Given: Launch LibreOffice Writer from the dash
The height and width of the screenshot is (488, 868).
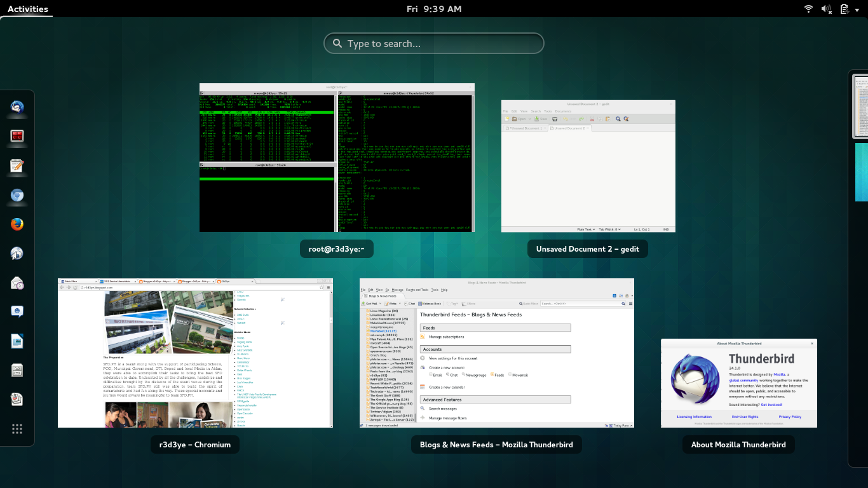Looking at the screenshot, I should pos(17,341).
